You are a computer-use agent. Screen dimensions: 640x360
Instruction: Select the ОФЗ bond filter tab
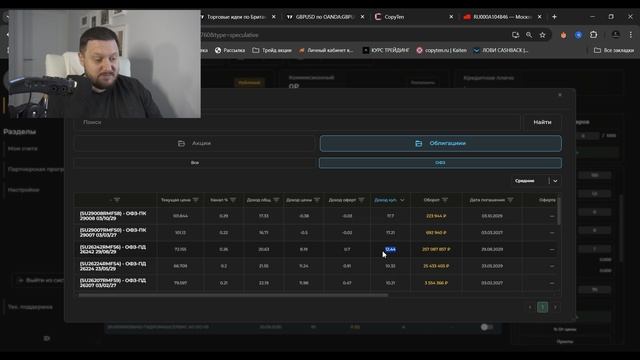tap(440, 162)
